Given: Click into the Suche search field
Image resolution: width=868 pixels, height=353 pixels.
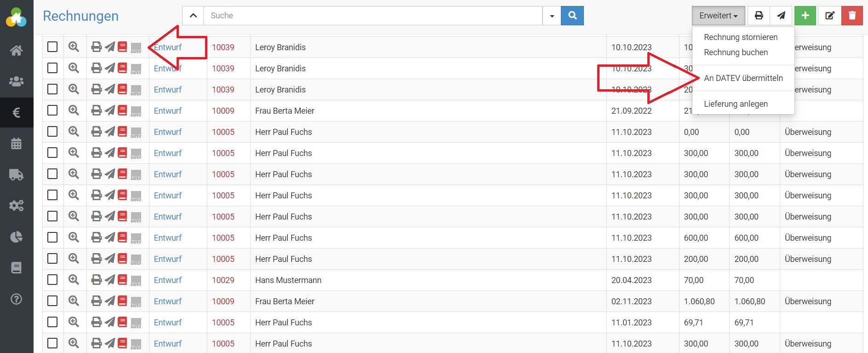Looking at the screenshot, I should point(372,16).
